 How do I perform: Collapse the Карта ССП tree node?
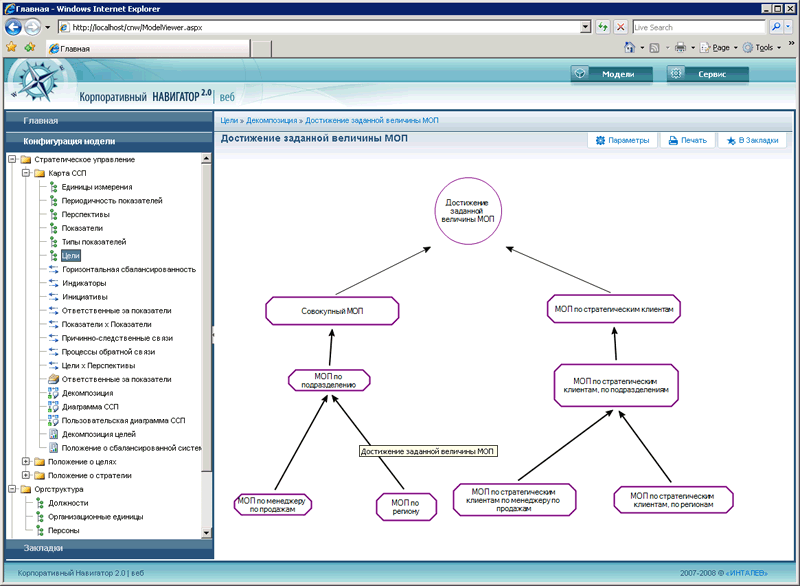pyautogui.click(x=26, y=173)
